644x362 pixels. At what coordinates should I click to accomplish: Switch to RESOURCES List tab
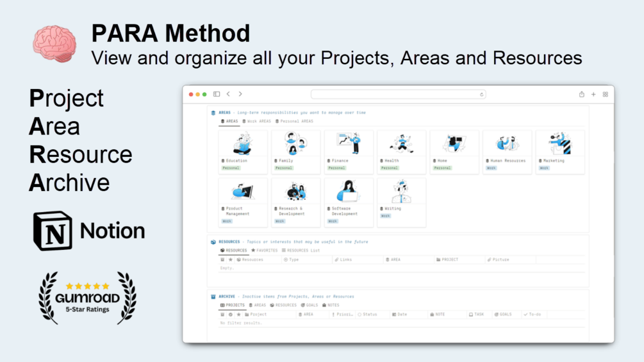tap(301, 251)
